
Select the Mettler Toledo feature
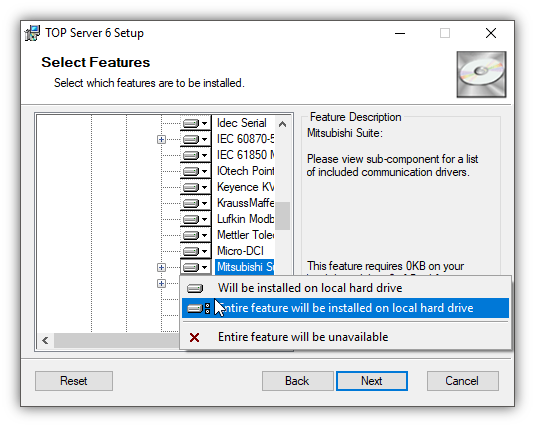[x=245, y=235]
